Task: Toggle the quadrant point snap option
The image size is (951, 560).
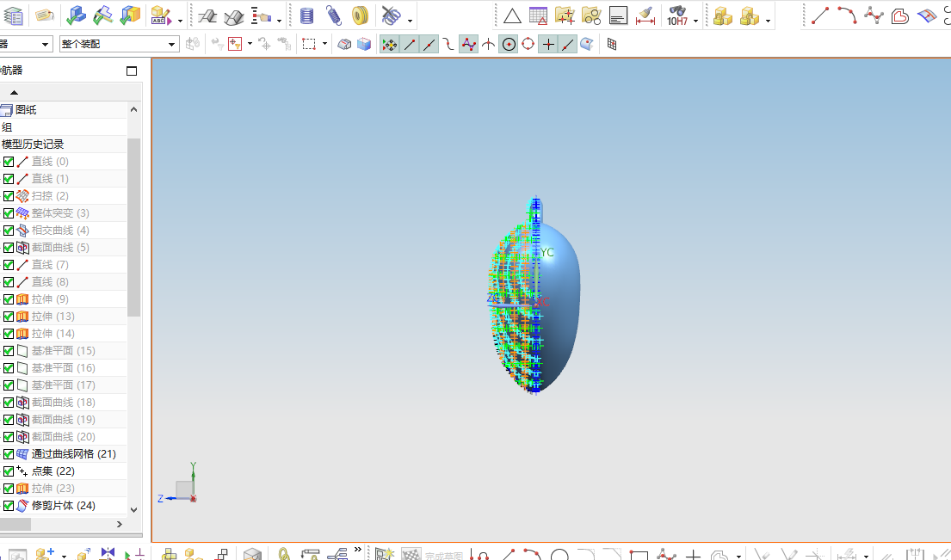Action: point(528,44)
